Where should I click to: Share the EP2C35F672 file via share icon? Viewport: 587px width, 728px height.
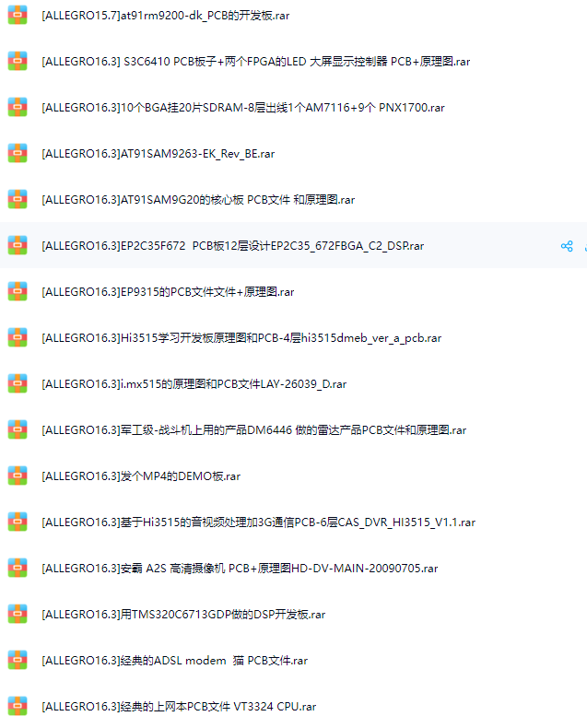coord(567,246)
